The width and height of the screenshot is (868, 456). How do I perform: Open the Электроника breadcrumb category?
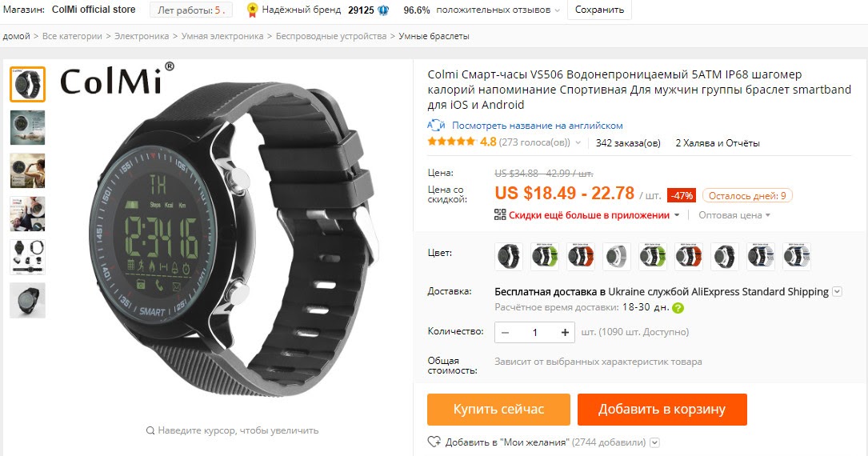[142, 36]
